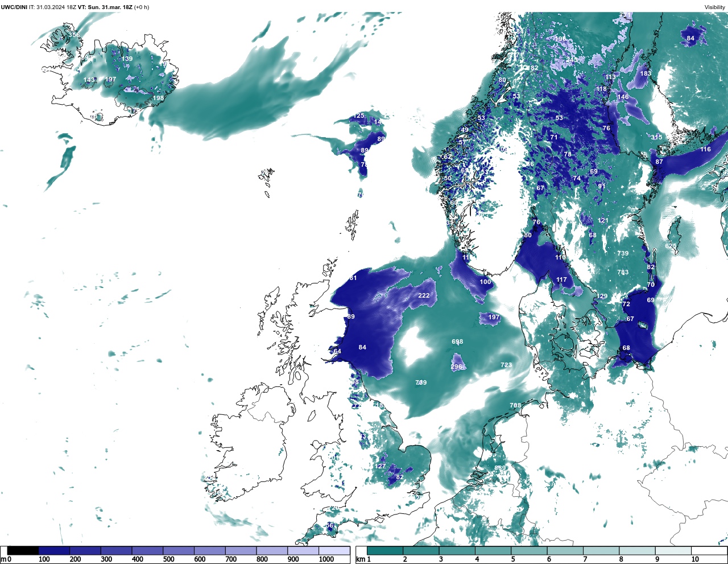The height and width of the screenshot is (564, 728).
Task: Select the value '129' on the map
Action: click(x=602, y=296)
